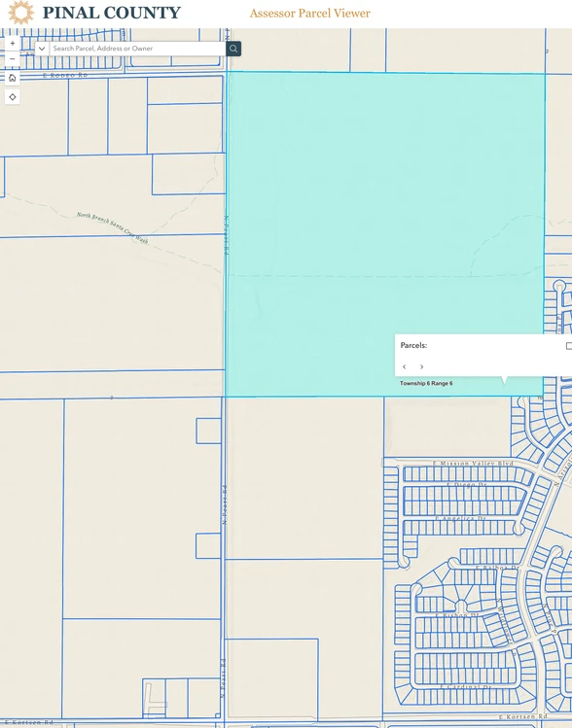Focus the Search Parcel, Address or Owner field

pos(137,49)
